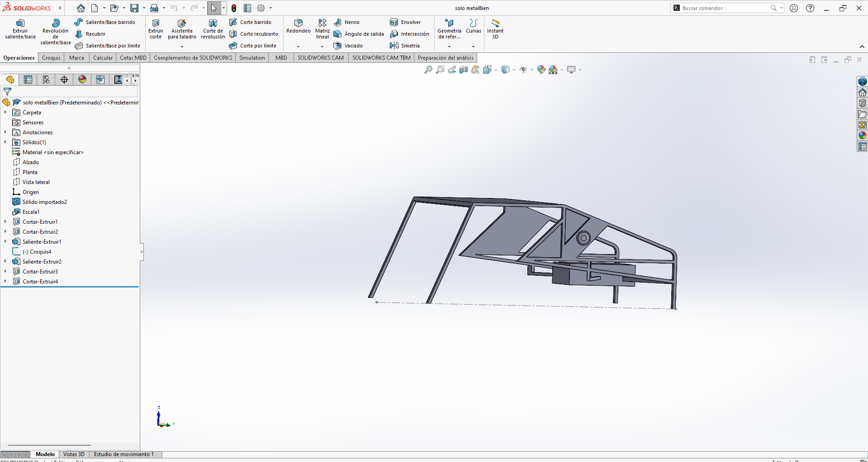Click the Revolución de saliente/base tool
Screen dimensions: 868x462
click(x=56, y=32)
